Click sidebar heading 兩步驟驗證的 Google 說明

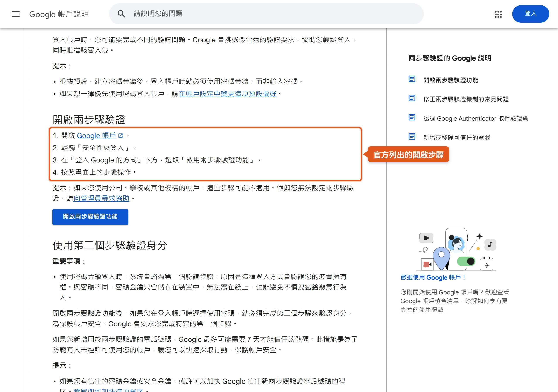point(450,58)
